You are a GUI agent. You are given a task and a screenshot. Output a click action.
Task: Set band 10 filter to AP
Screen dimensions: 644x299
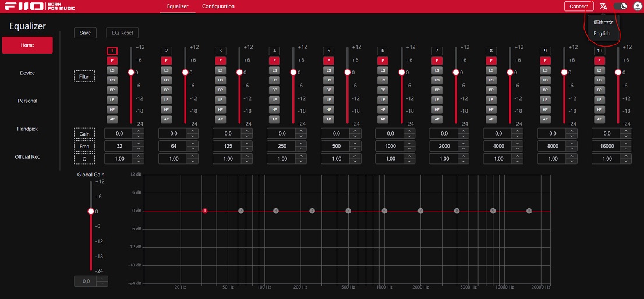pos(600,119)
